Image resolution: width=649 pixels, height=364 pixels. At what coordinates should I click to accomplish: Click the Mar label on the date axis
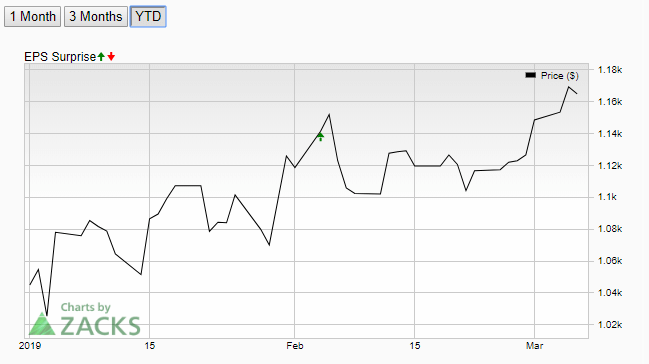(x=534, y=346)
